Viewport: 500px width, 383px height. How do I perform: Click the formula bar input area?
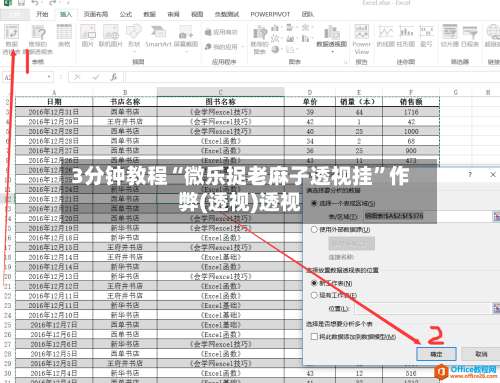(x=313, y=77)
